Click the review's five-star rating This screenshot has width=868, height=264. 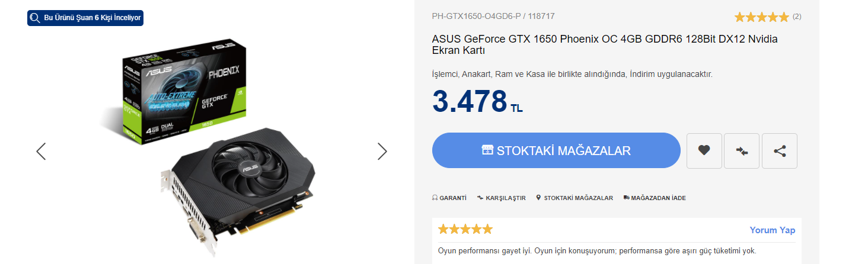(x=465, y=229)
